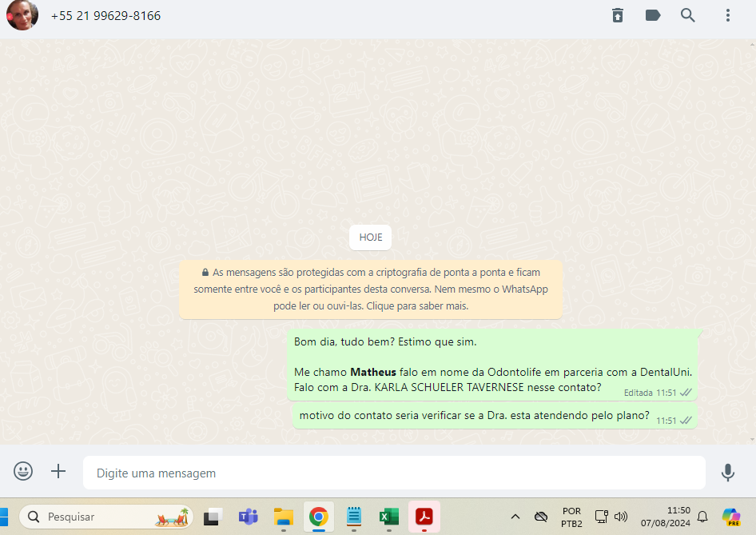Open Adobe Acrobat from taskbar
This screenshot has width=756, height=535.
[424, 517]
